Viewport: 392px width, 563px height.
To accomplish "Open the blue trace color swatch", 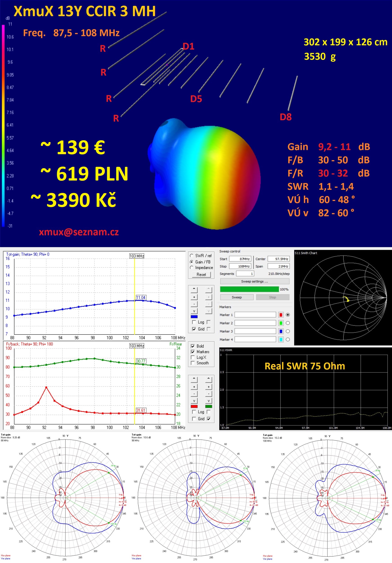I will point(194,317).
